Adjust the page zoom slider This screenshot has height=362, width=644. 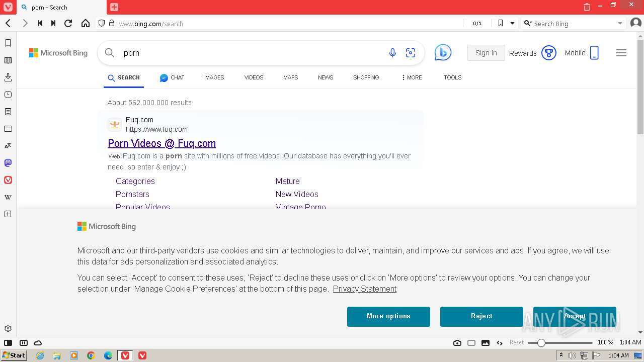(x=560, y=343)
